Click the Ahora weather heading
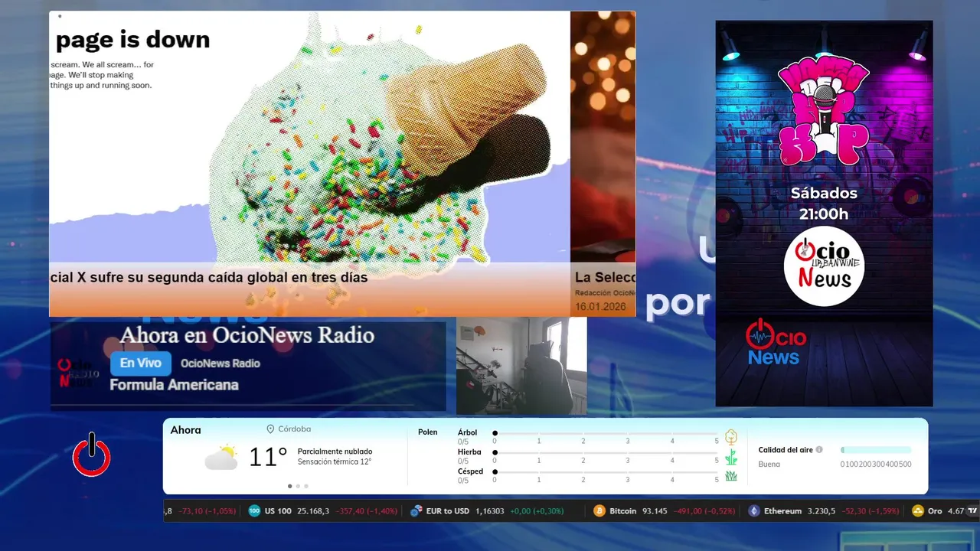 point(186,430)
